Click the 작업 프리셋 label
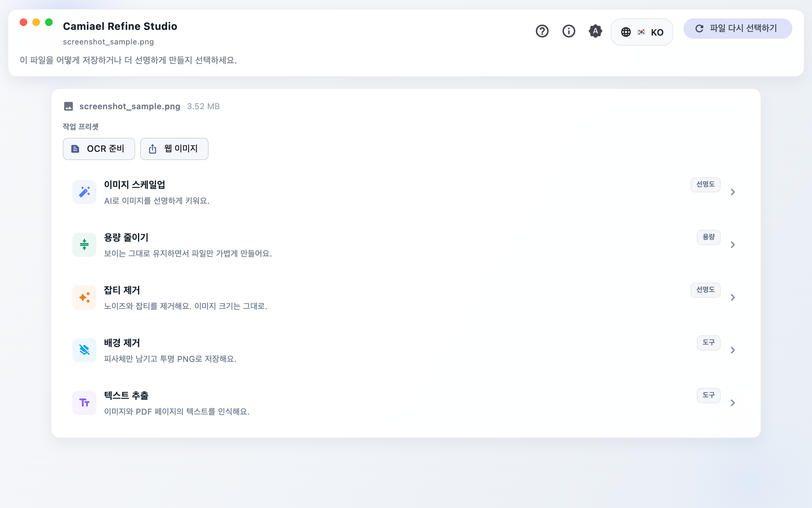Screen dimensions: 812x508 81,127
